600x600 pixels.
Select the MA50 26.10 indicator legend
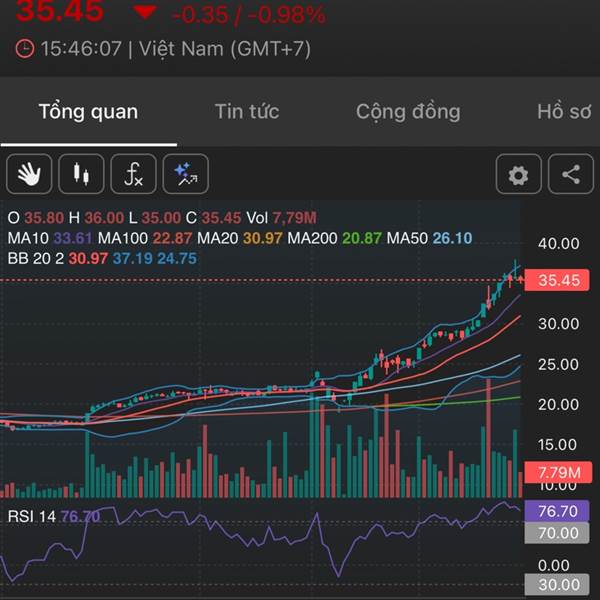(429, 238)
